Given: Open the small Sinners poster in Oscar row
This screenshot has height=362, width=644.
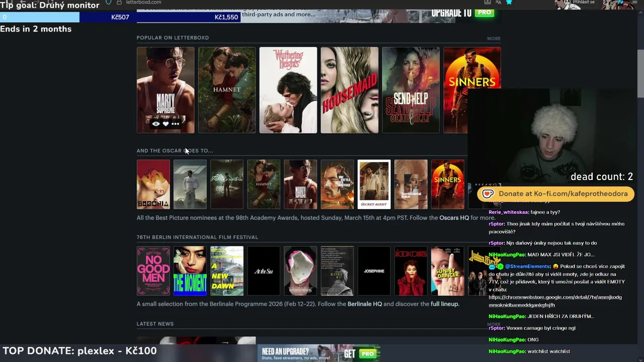Looking at the screenshot, I should [447, 184].
